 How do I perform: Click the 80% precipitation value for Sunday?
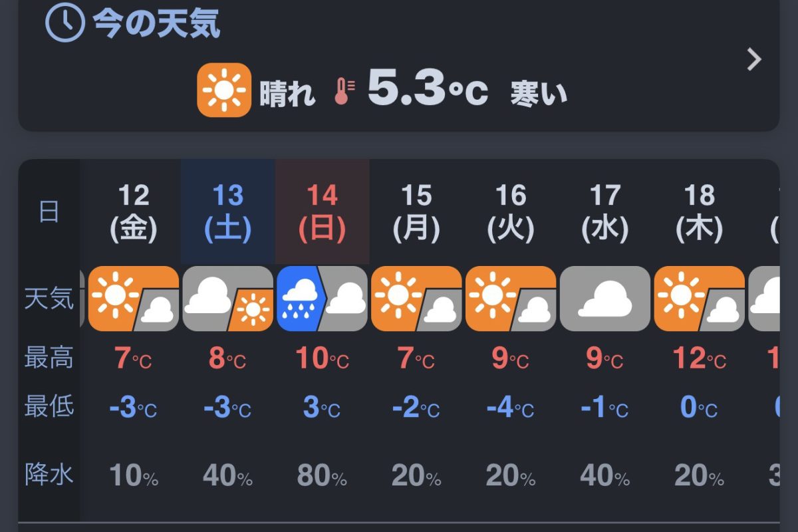point(322,476)
